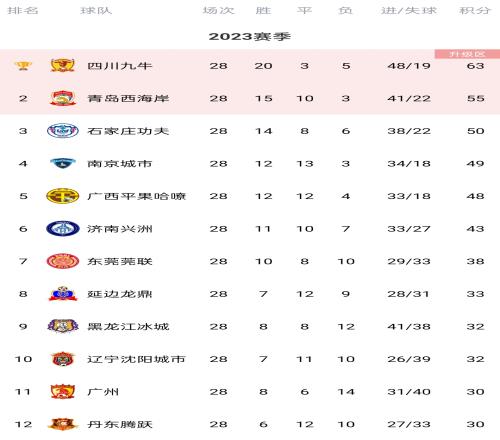The image size is (500, 440).
Task: Open the 四川九牛 team logo
Action: coord(62,65)
